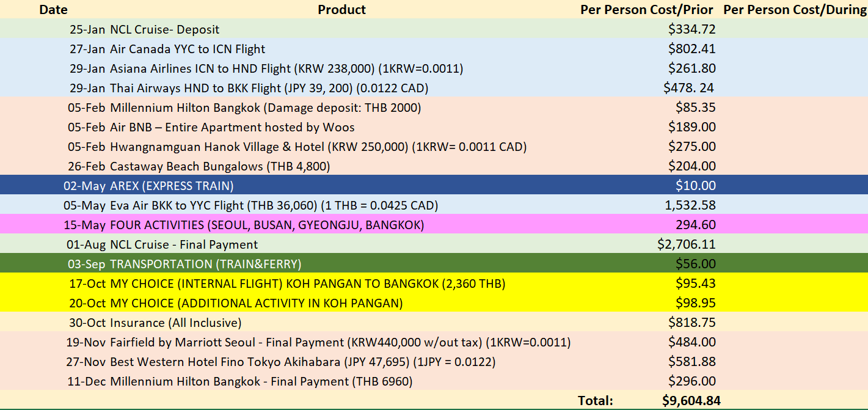The width and height of the screenshot is (868, 410).
Task: Select the TRANSPORTATION (TRAIN&FERRY) cell
Action: point(205,264)
